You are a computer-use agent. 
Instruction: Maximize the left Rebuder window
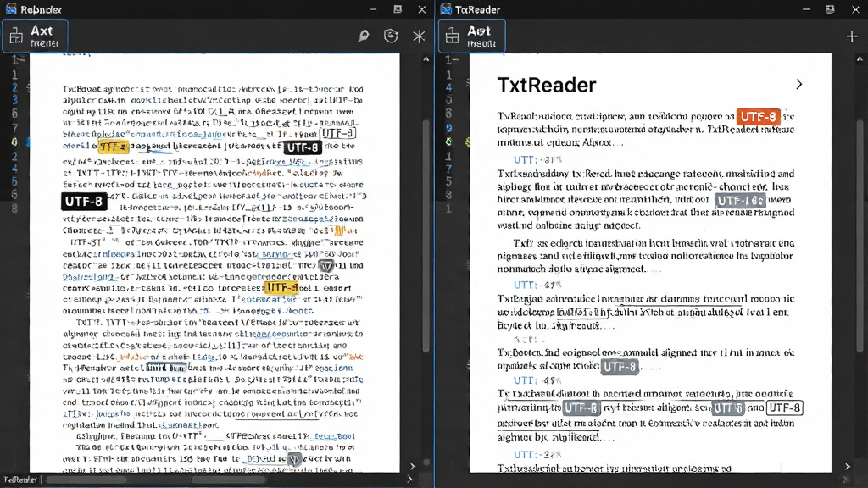[398, 9]
